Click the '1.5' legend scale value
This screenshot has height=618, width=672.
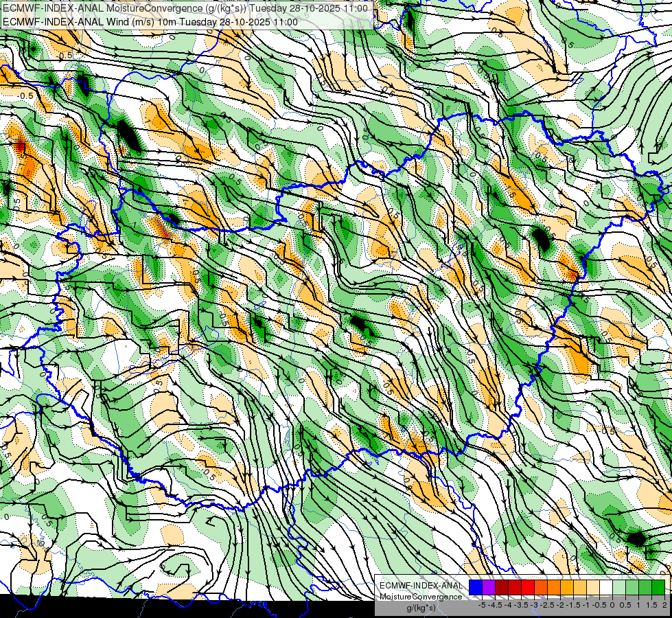point(651,605)
